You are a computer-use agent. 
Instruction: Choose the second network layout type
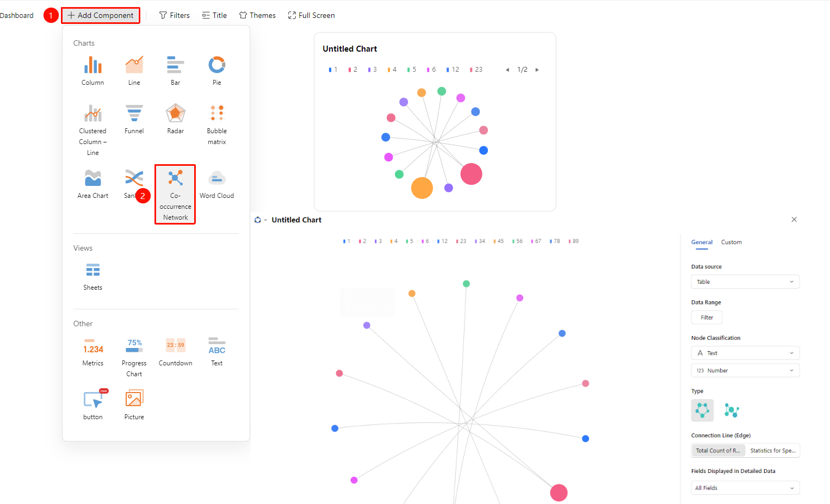point(732,410)
